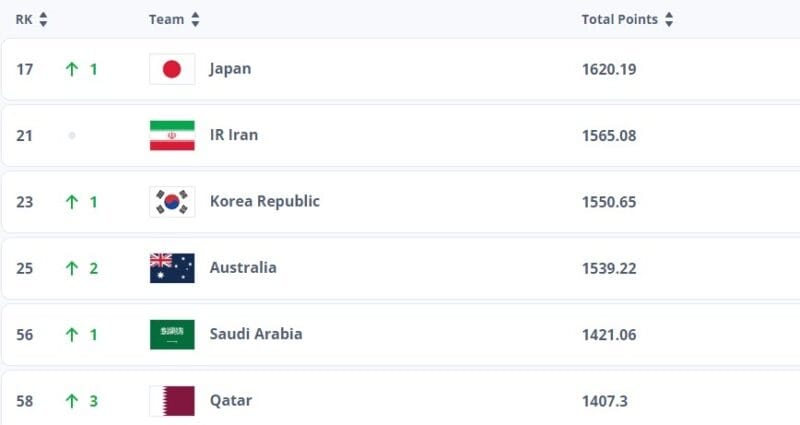Click the Japan flag icon
Screen dimensions: 800x425
pyautogui.click(x=172, y=69)
